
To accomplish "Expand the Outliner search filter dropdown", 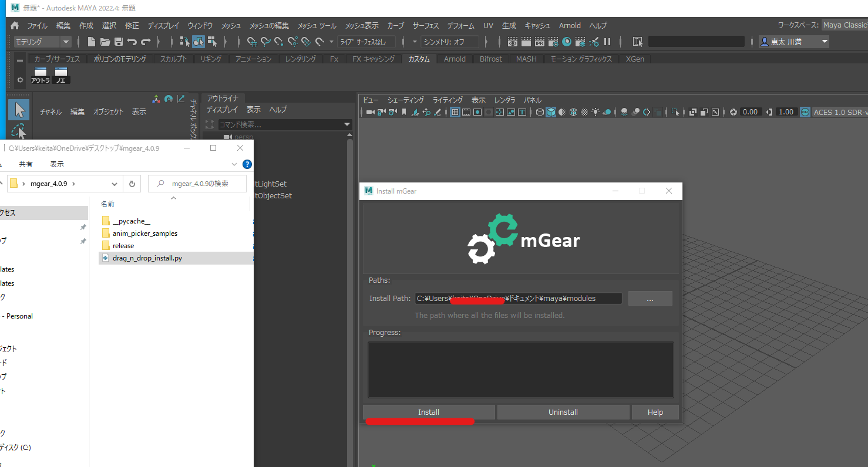I will click(x=347, y=124).
